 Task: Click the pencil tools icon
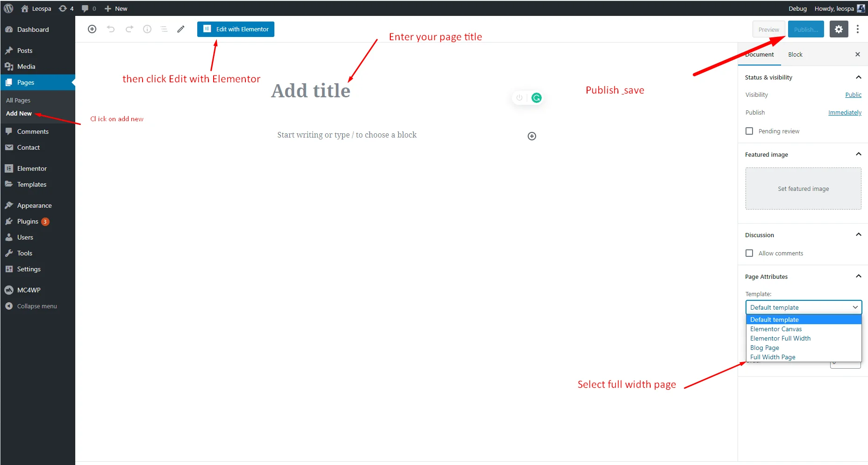coord(181,29)
